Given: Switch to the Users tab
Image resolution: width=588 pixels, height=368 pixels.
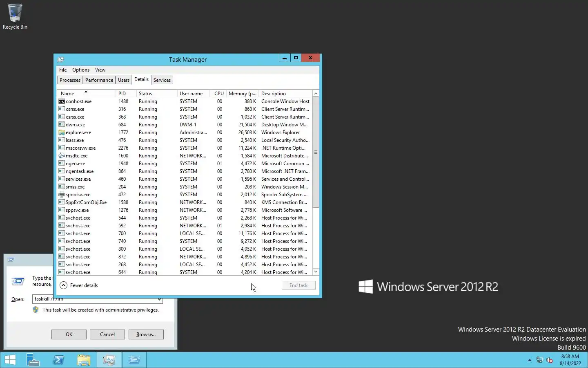Looking at the screenshot, I should click(x=124, y=80).
